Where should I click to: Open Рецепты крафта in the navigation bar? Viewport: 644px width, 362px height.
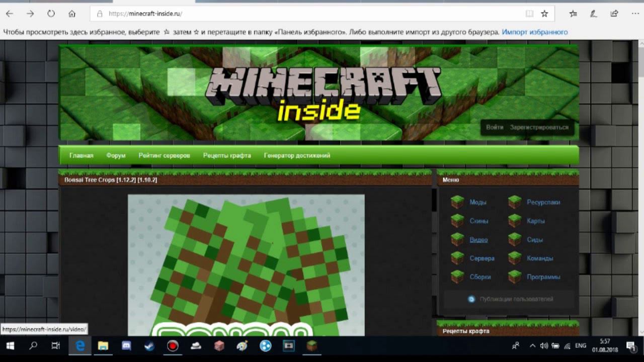227,155
